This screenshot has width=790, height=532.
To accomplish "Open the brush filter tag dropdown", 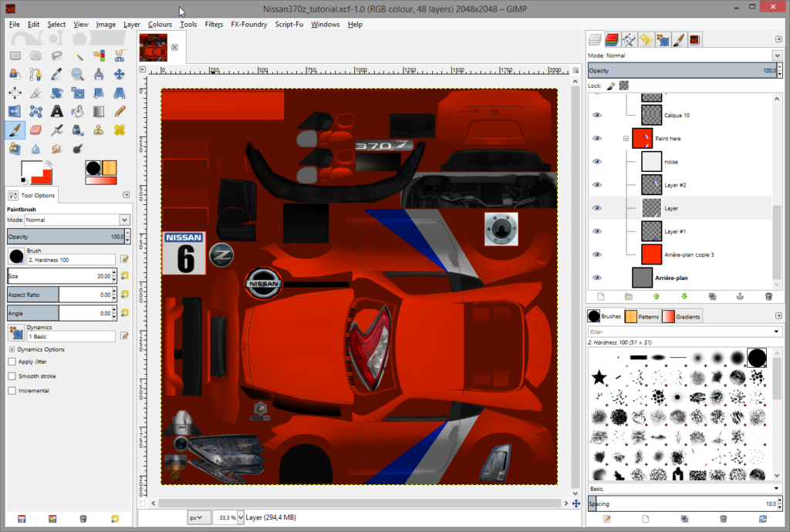I will coord(776,332).
